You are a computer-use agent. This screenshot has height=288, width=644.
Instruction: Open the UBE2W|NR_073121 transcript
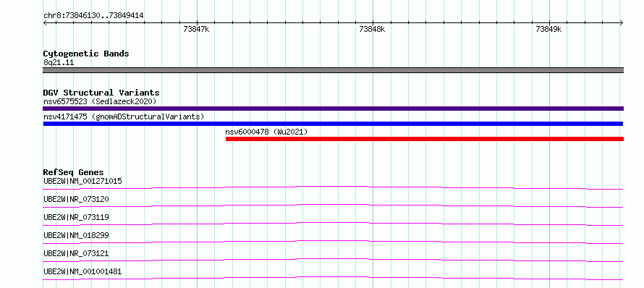click(x=76, y=253)
